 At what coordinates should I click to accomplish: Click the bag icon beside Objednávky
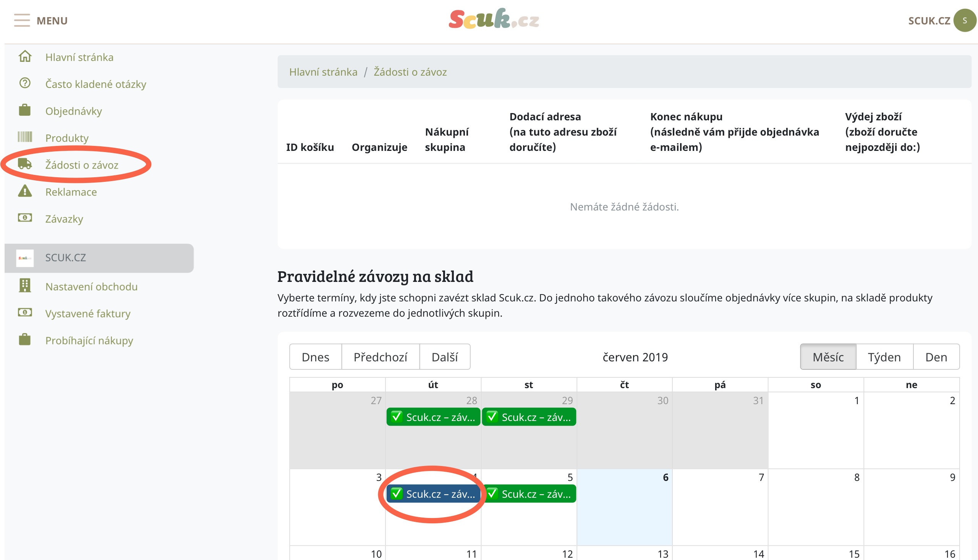tap(25, 110)
